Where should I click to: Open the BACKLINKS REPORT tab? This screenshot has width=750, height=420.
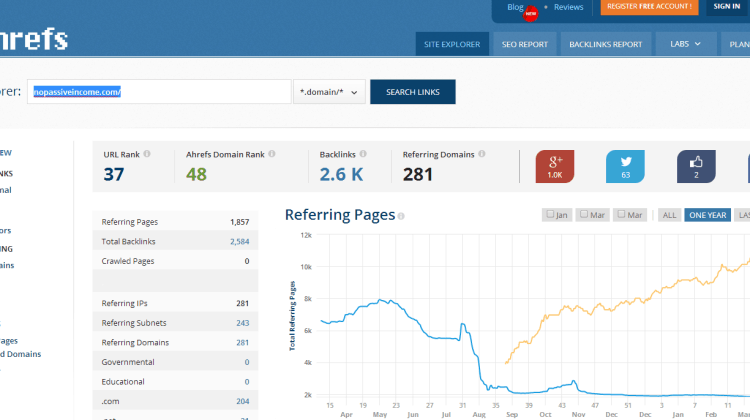point(606,44)
